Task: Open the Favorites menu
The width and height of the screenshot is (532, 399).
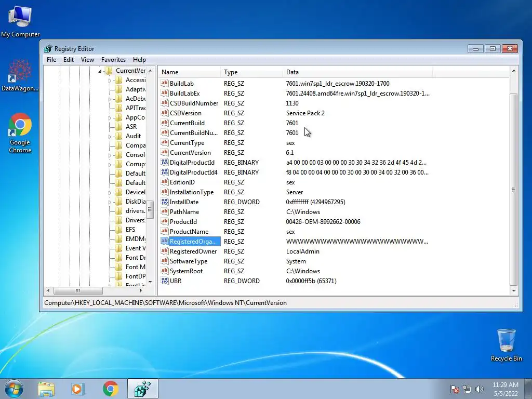Action: [x=113, y=60]
